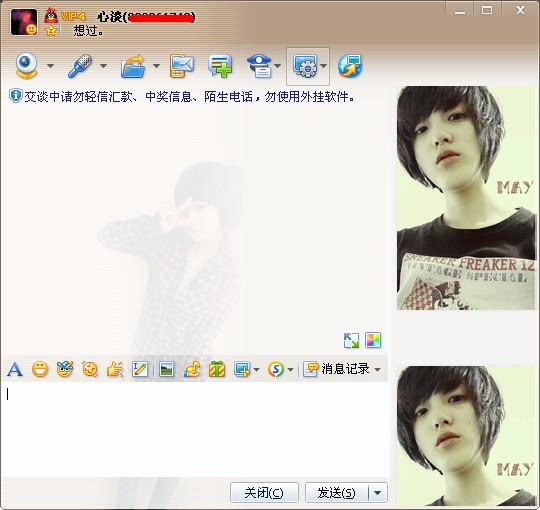Expand the 消息记录 dropdown arrow
540x510 pixels.
[x=378, y=370]
